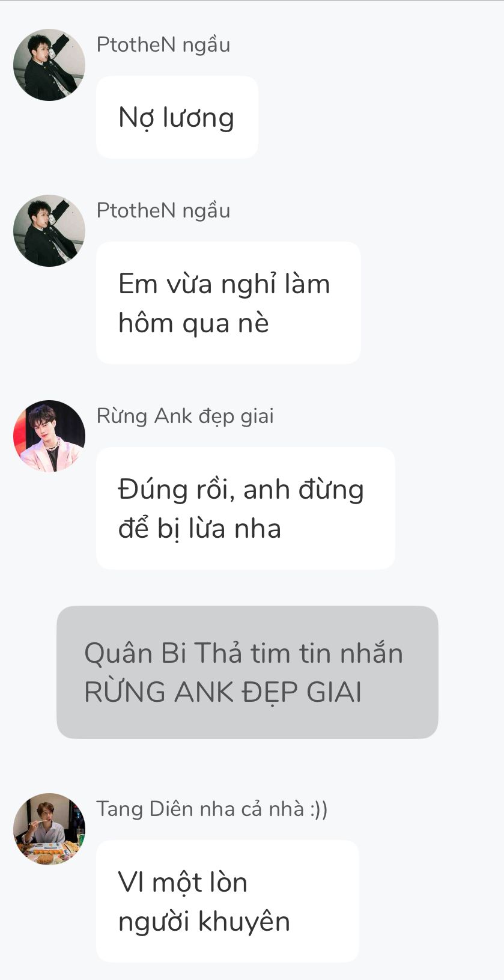Click the "VI một lòn" message bubble
This screenshot has height=980, width=504.
[x=228, y=901]
